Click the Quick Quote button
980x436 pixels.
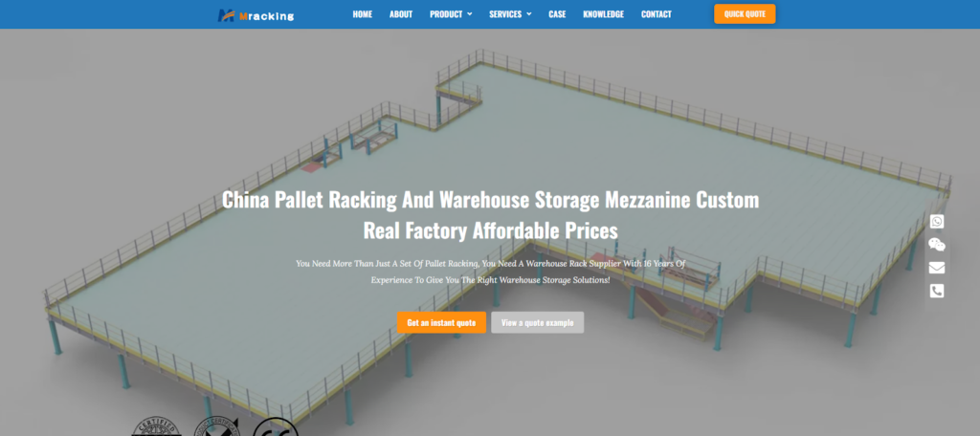click(x=745, y=13)
